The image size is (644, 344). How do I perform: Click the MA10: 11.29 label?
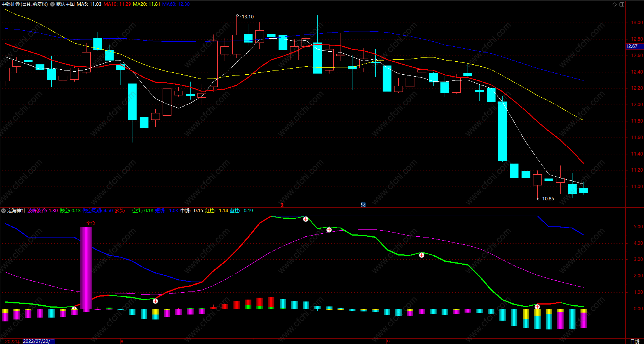point(117,4)
